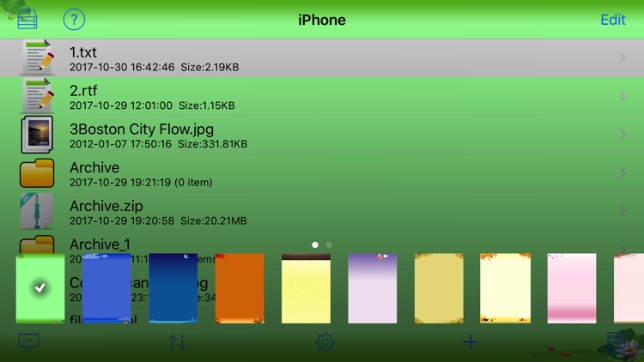The image size is (644, 362).
Task: Choose the checked green theme swatch
Action: click(x=40, y=288)
